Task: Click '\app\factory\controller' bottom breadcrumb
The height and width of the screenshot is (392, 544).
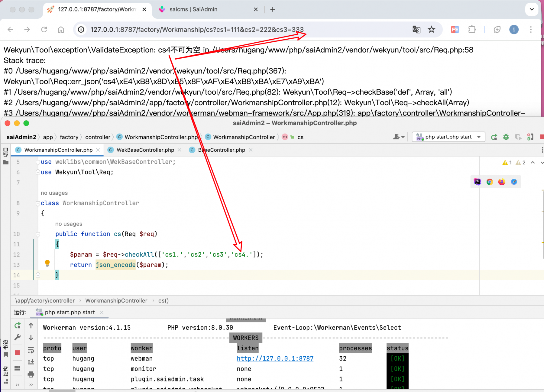Action: 45,300
